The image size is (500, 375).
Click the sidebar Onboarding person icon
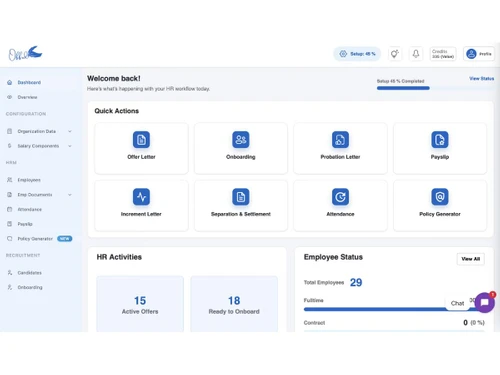click(x=10, y=287)
